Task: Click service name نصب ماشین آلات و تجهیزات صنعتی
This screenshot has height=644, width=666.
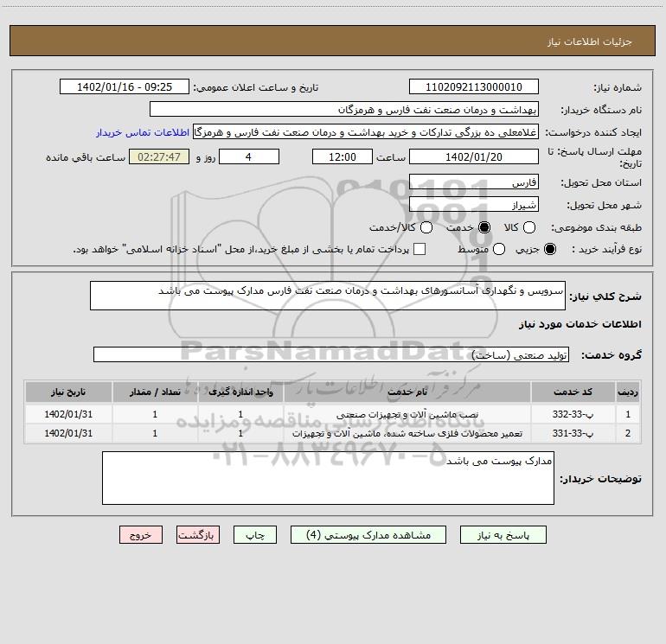Action: pos(407,414)
